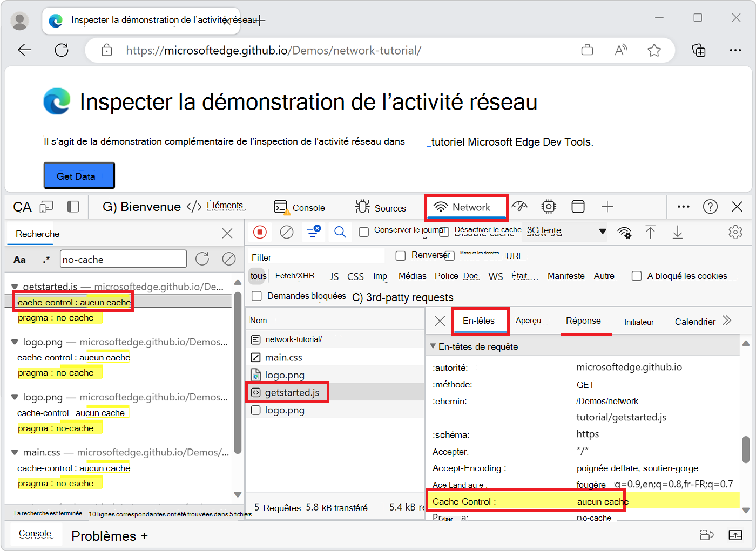Open network conditions settings

pyautogui.click(x=625, y=232)
